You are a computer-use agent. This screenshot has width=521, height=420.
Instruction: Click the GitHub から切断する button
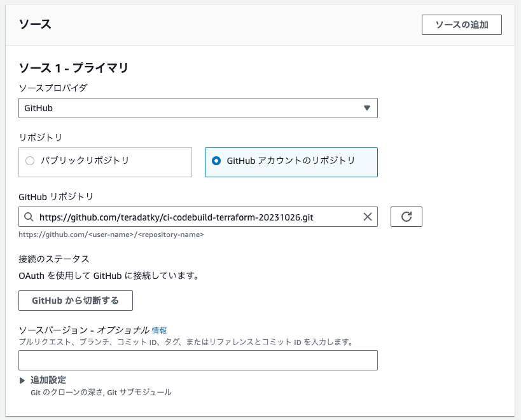(x=76, y=301)
